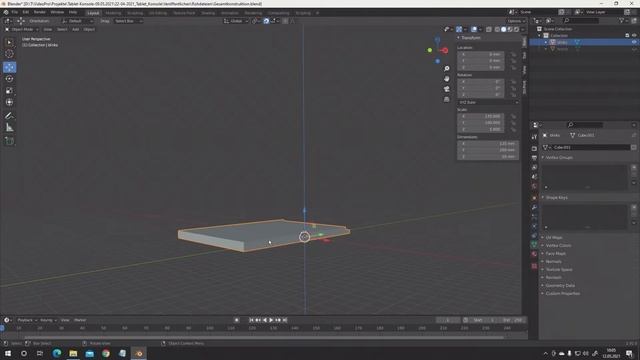Click the pan hand viewport icon

pyautogui.click(x=447, y=78)
